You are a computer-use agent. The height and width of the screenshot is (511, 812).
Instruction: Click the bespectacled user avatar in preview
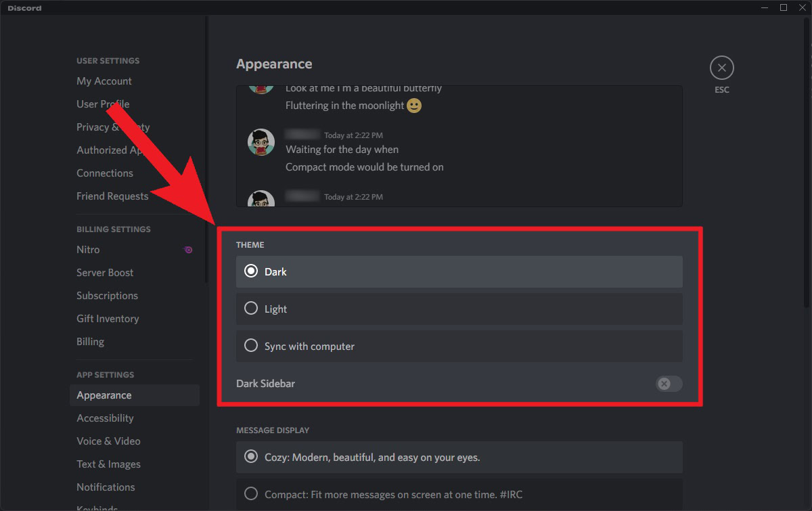(261, 142)
